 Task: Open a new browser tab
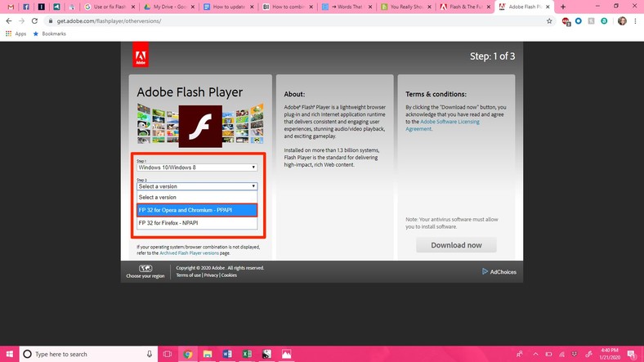(x=563, y=7)
